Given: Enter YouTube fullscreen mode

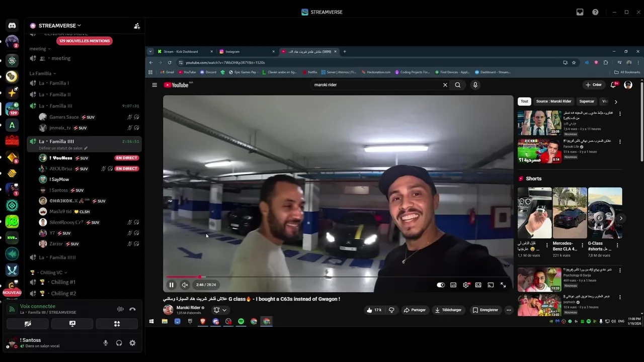Looking at the screenshot, I should [503, 285].
